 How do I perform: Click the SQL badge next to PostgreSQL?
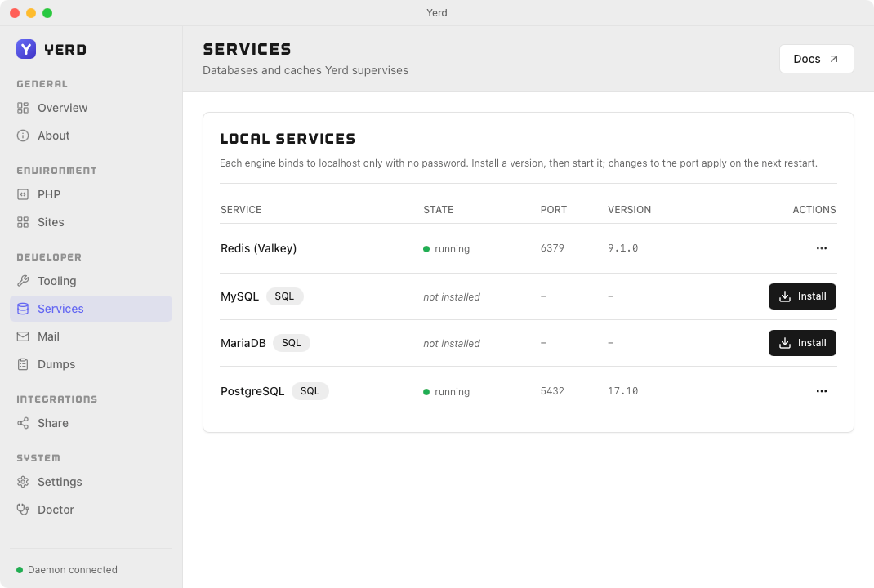point(310,391)
